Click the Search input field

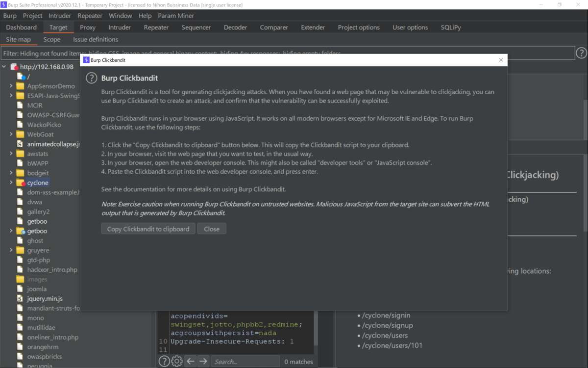point(245,362)
